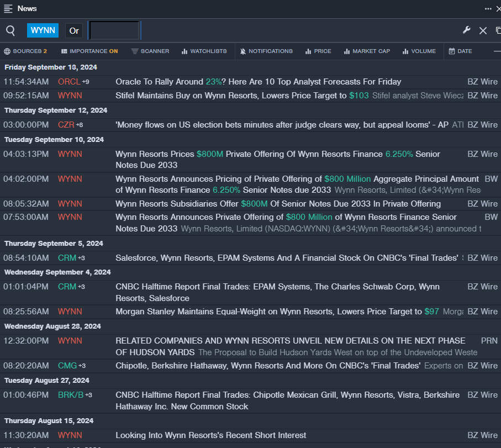Click the WYNN ticker in the 09:52:15AM row
Screen dimensions: 501x448
point(70,96)
